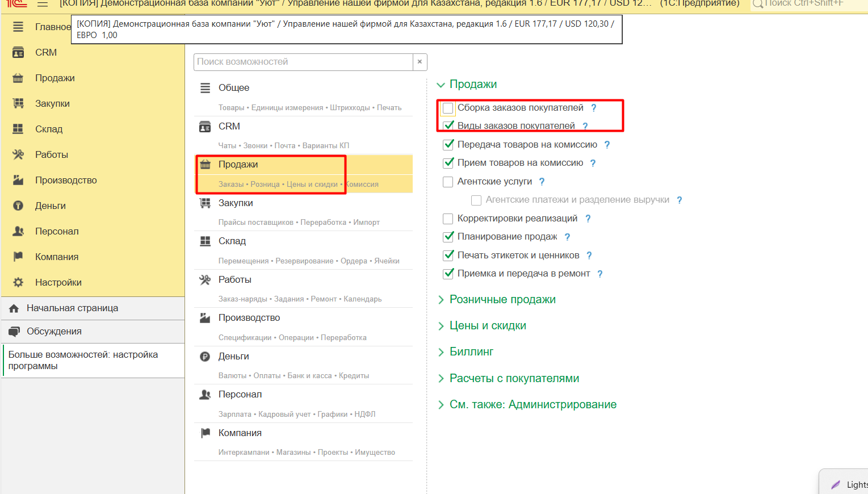Expand См. также: Администрирование group
The width and height of the screenshot is (868, 494).
point(441,405)
